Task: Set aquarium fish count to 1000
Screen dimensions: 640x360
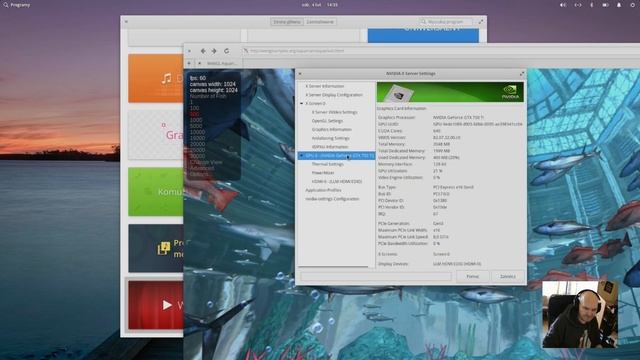Action: coord(196,120)
